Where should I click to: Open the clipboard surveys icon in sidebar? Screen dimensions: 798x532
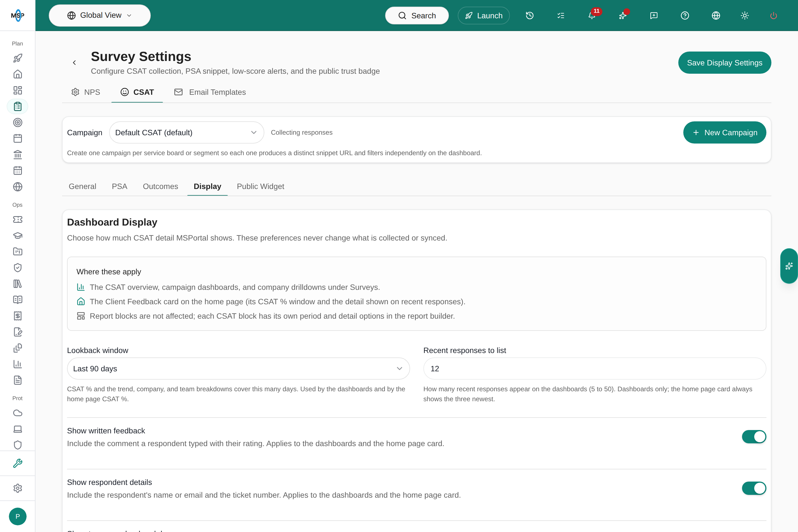click(x=18, y=106)
